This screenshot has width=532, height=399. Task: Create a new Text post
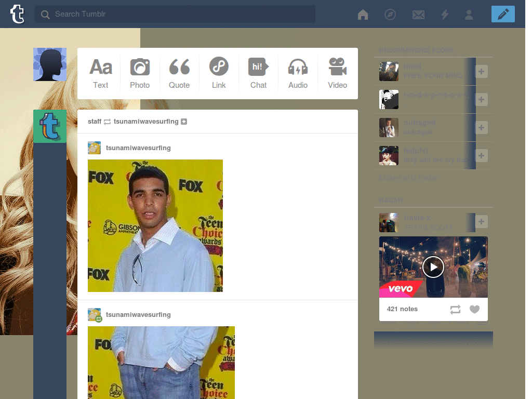pyautogui.click(x=100, y=74)
